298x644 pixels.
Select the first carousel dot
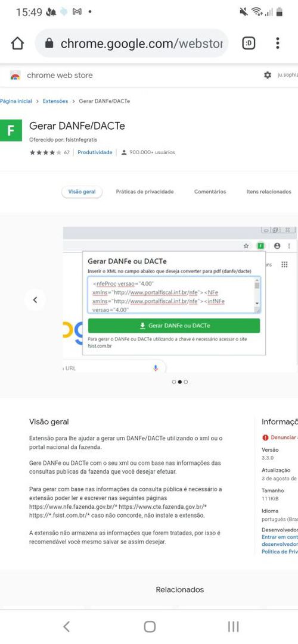pos(174,382)
